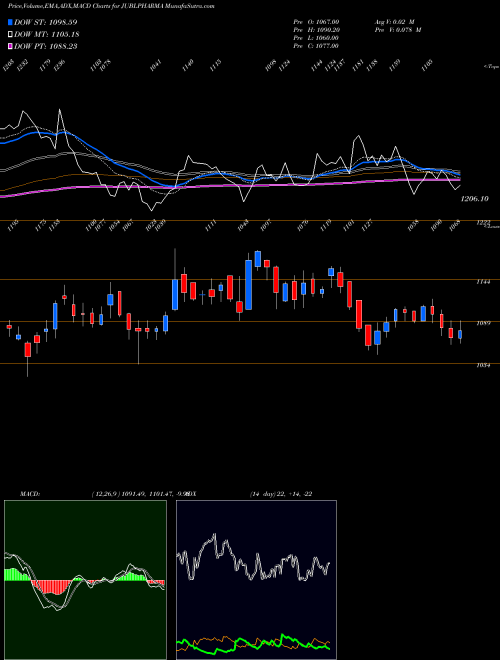Click the tallest blue candlestick in the price chart
Image resolution: width=500 pixels, height=660 pixels.
[x=248, y=285]
